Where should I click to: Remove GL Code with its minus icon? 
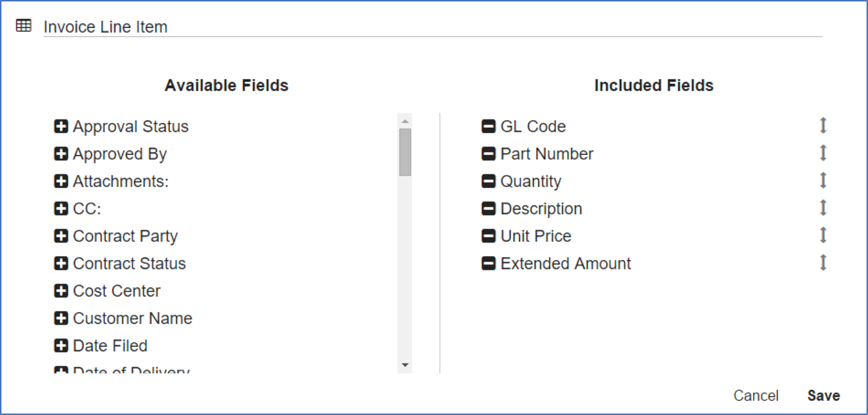click(x=488, y=127)
